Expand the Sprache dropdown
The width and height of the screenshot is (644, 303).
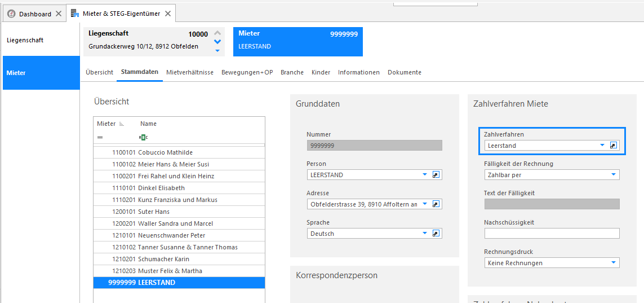click(425, 233)
